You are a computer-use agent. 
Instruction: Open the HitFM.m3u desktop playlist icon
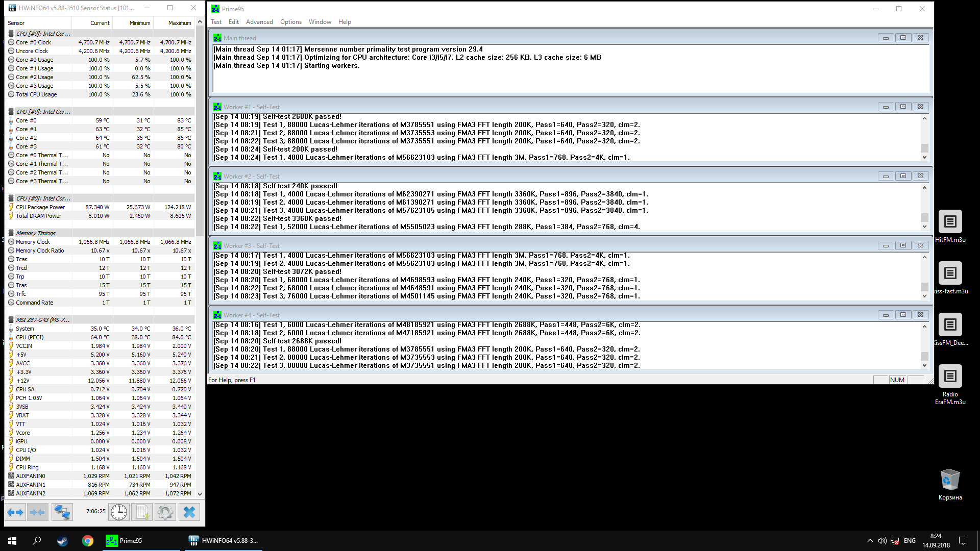coord(950,222)
